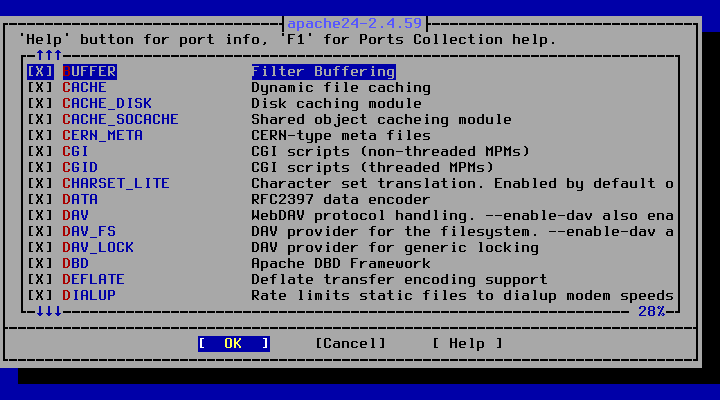The width and height of the screenshot is (720, 400).
Task: Select the DAV option name
Action: tap(75, 215)
